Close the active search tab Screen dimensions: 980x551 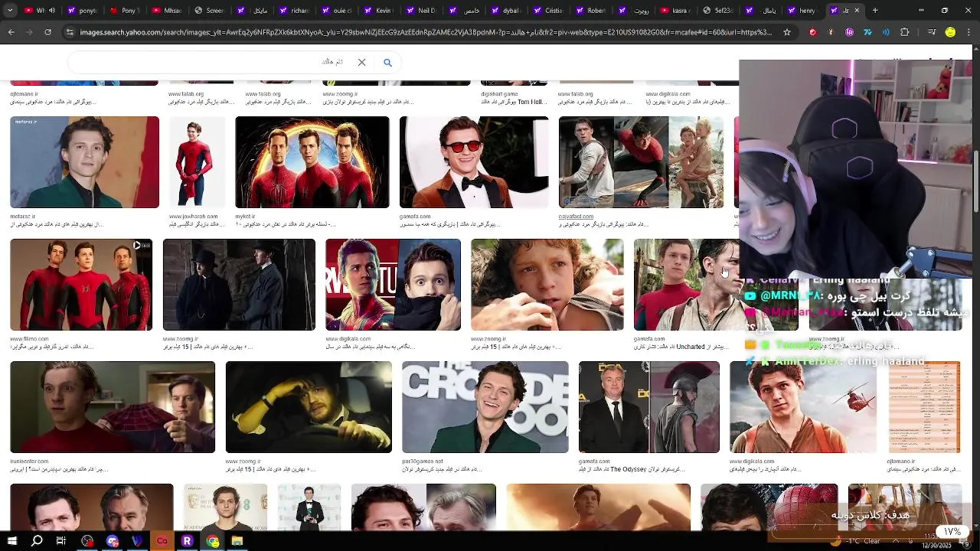(x=857, y=11)
